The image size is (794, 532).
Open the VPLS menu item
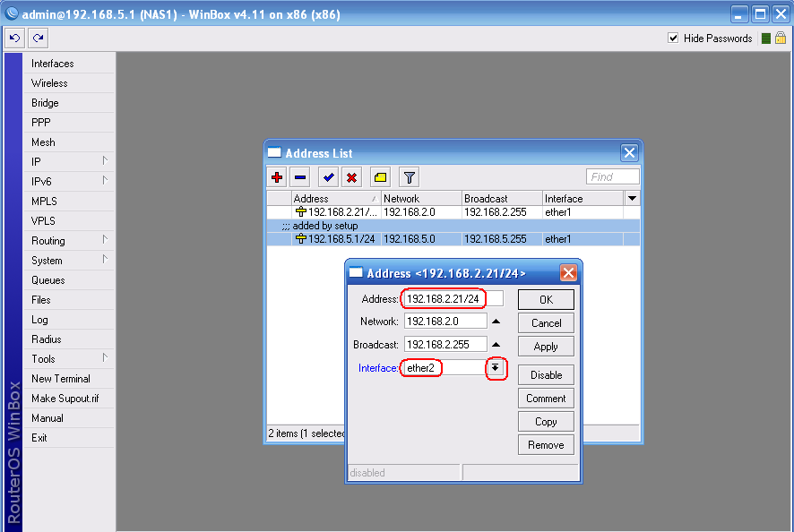(69, 220)
